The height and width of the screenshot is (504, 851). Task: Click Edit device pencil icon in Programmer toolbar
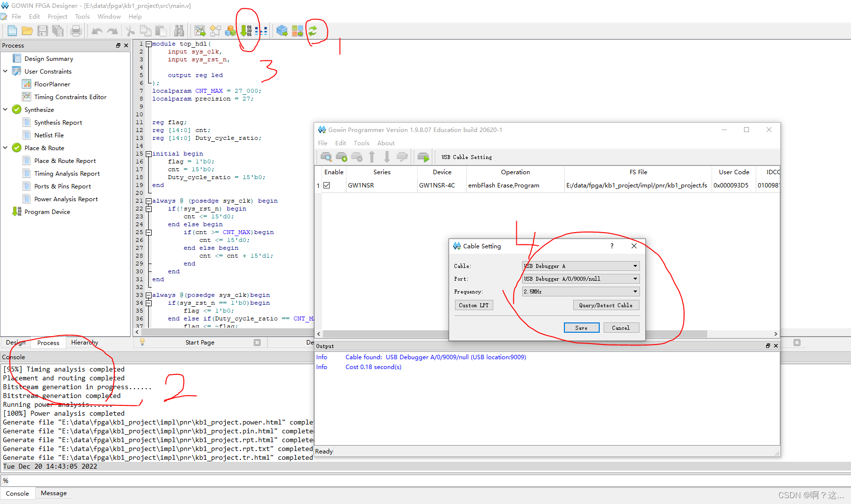[x=402, y=157]
